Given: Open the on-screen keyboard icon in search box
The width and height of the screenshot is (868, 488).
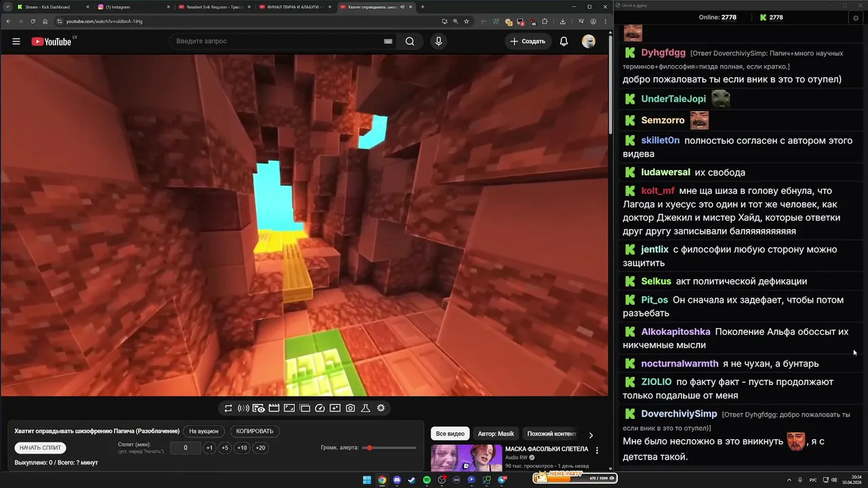Looking at the screenshot, I should (388, 41).
